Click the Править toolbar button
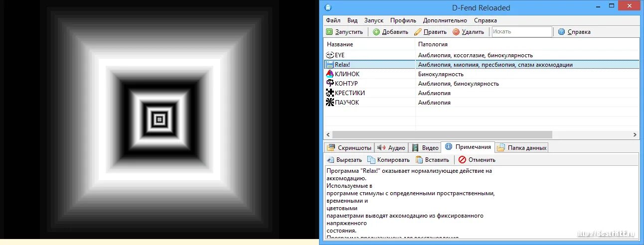Viewport: 644px width, 245px height. click(x=431, y=32)
